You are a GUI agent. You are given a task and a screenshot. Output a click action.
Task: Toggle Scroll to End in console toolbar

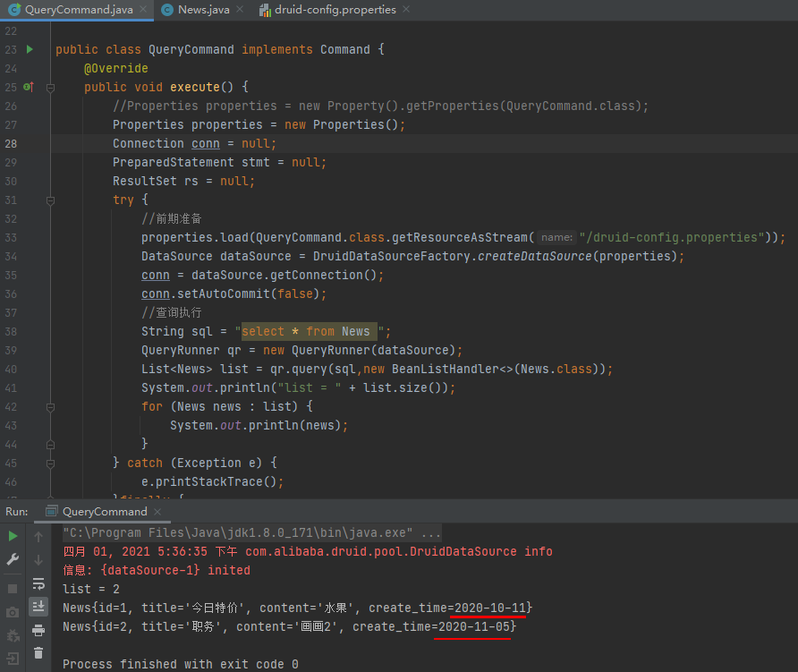(38, 607)
